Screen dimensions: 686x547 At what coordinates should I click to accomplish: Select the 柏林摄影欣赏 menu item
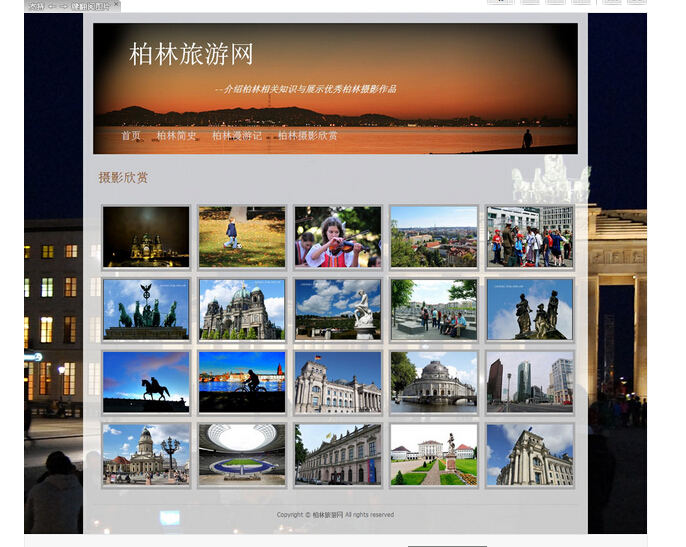307,136
